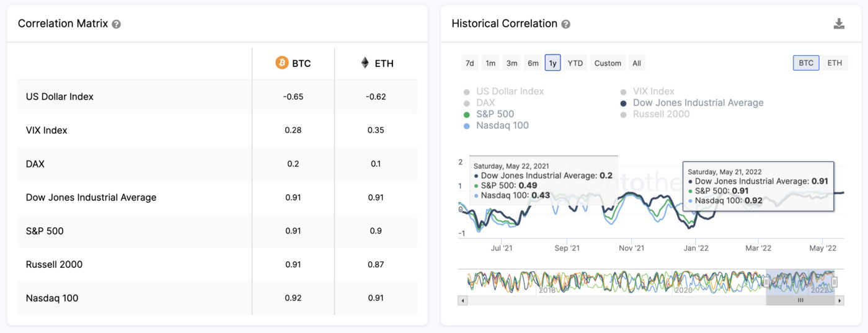This screenshot has width=868, height=333.
Task: Click DAX ETH value 0.1
Action: pyautogui.click(x=376, y=164)
